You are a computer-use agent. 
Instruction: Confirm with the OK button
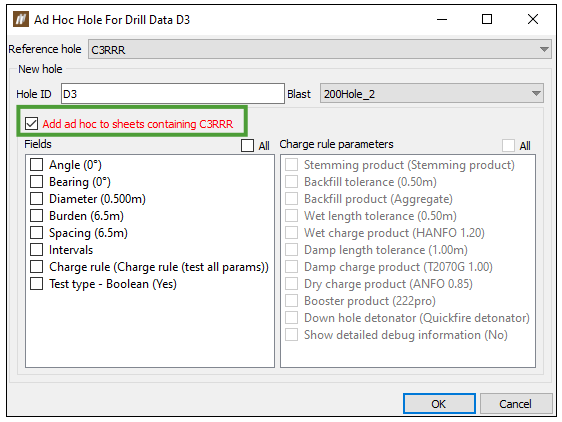pyautogui.click(x=439, y=404)
